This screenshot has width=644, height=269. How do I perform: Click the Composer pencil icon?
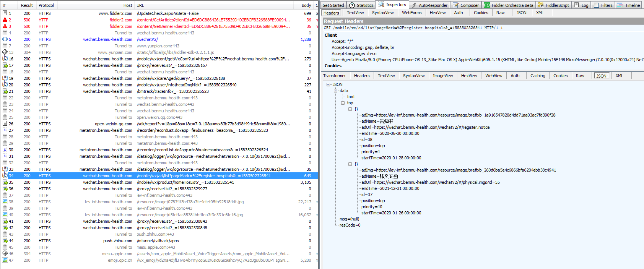click(456, 5)
